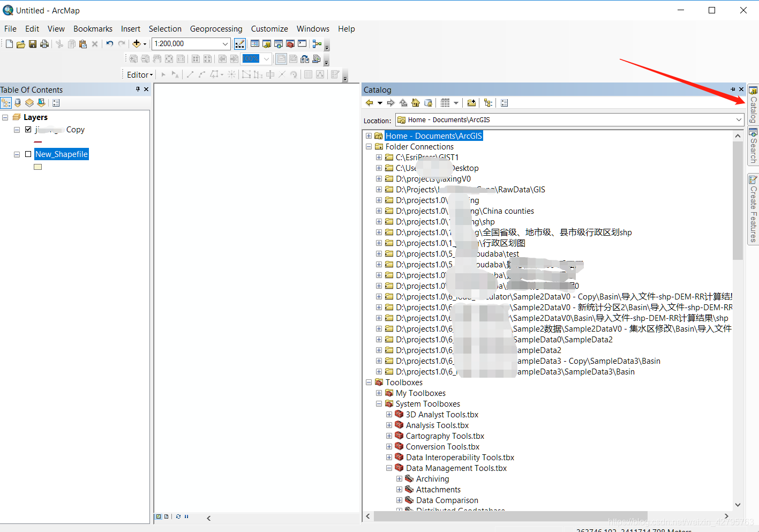This screenshot has width=759, height=532.
Task: Click the docked Search side tab
Action: click(x=753, y=146)
